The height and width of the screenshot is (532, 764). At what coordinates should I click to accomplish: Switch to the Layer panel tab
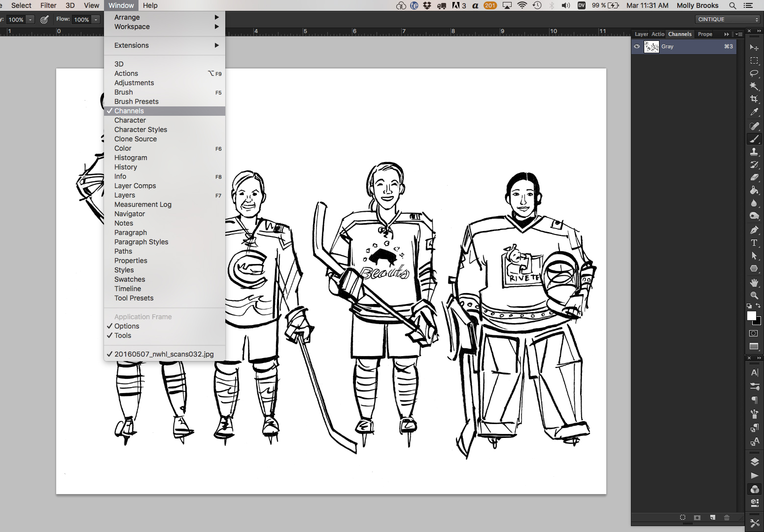641,34
